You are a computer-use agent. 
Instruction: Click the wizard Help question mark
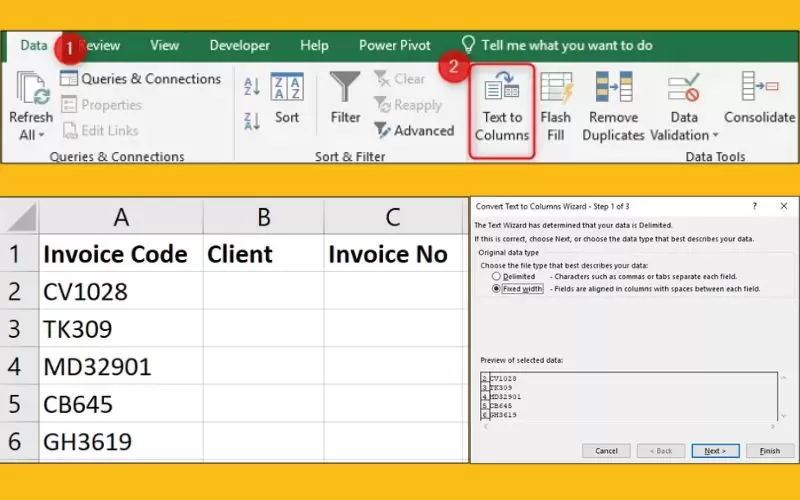coord(755,206)
